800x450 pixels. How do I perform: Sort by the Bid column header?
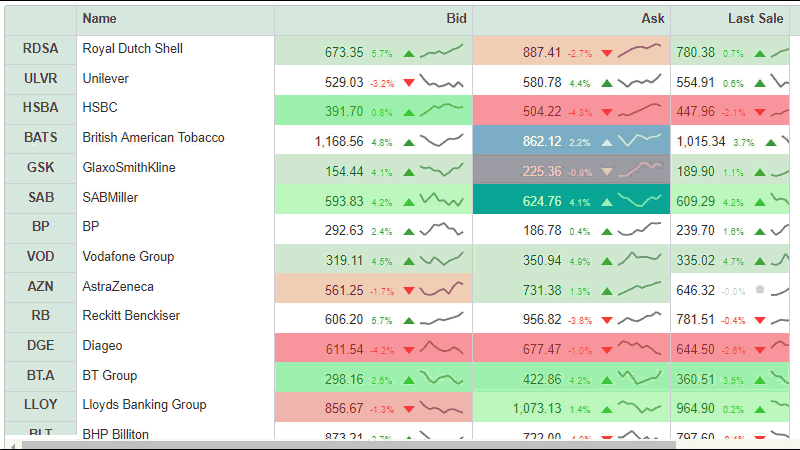coord(456,19)
